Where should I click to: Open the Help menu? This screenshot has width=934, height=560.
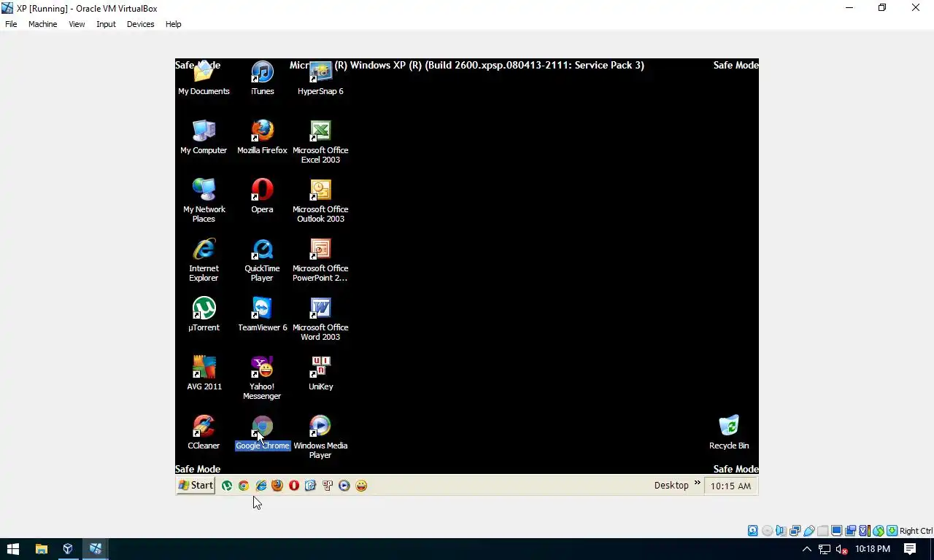[173, 24]
